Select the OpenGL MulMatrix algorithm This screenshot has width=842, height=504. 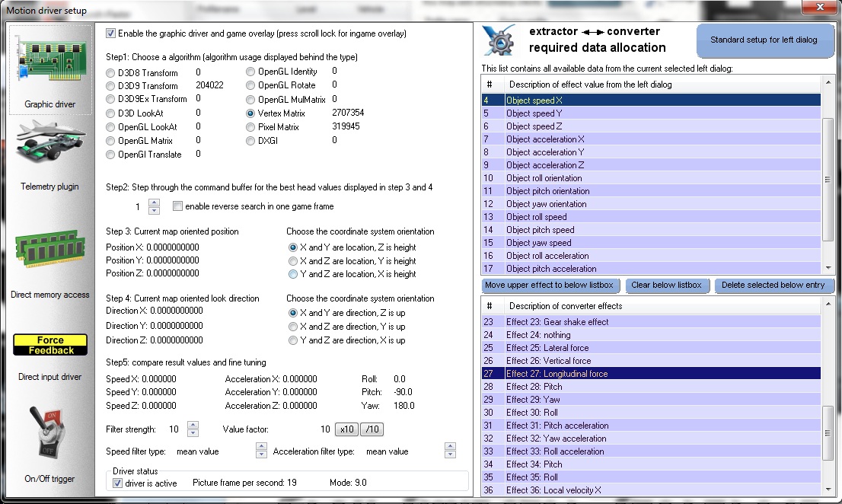(x=250, y=100)
